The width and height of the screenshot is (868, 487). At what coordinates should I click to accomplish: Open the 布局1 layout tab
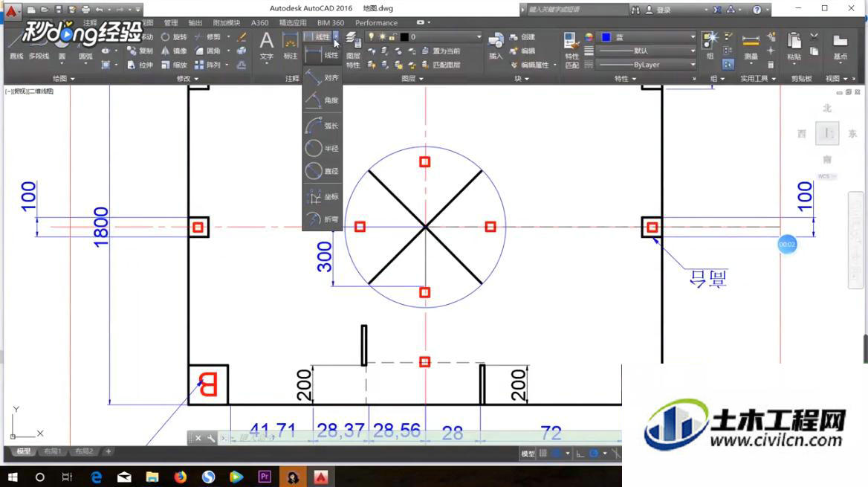53,451
